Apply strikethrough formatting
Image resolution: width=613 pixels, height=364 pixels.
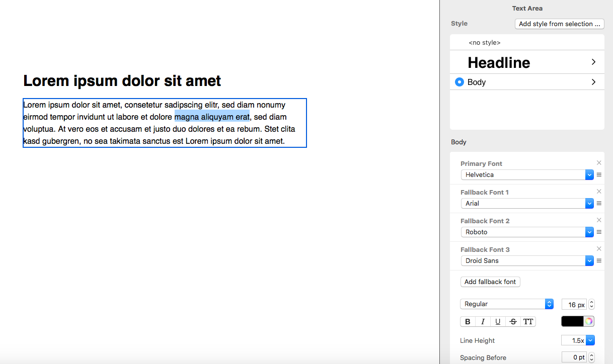tap(513, 321)
